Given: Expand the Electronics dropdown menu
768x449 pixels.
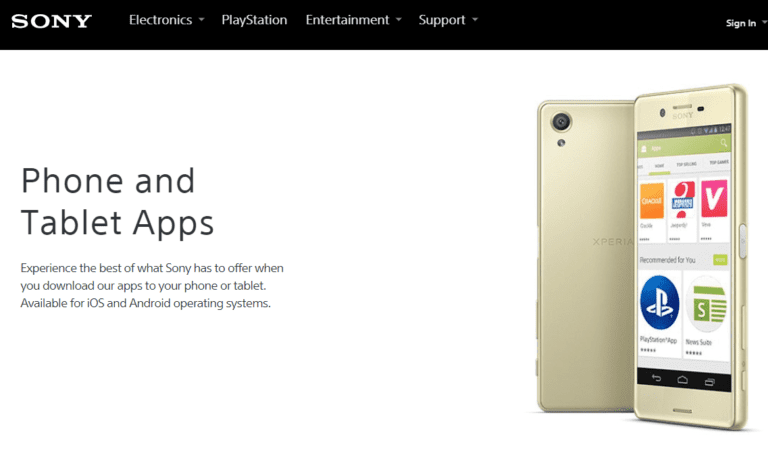Looking at the screenshot, I should [167, 20].
